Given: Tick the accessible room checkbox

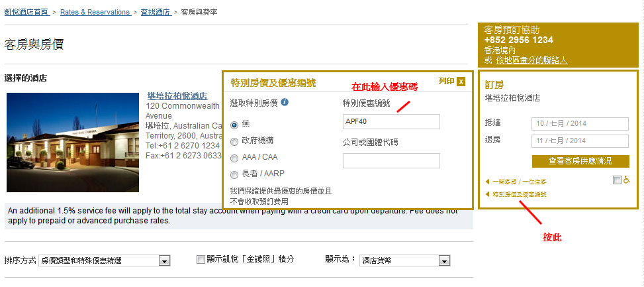Looking at the screenshot, I should pyautogui.click(x=617, y=180).
